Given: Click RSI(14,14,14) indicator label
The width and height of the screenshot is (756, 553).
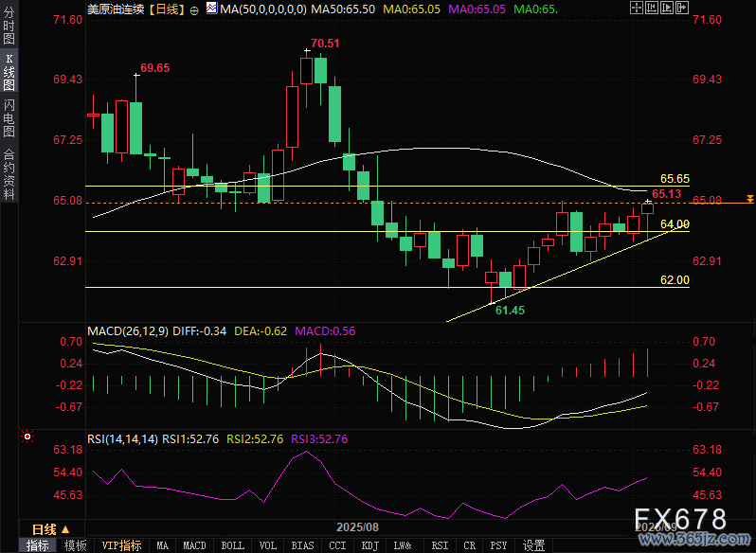Looking at the screenshot, I should (122, 438).
